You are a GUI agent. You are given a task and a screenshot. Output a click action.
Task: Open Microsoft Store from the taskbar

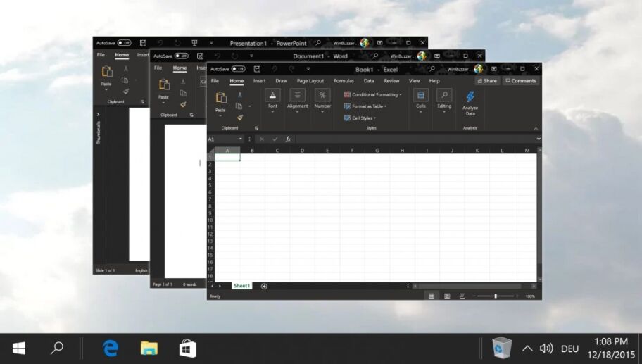187,349
